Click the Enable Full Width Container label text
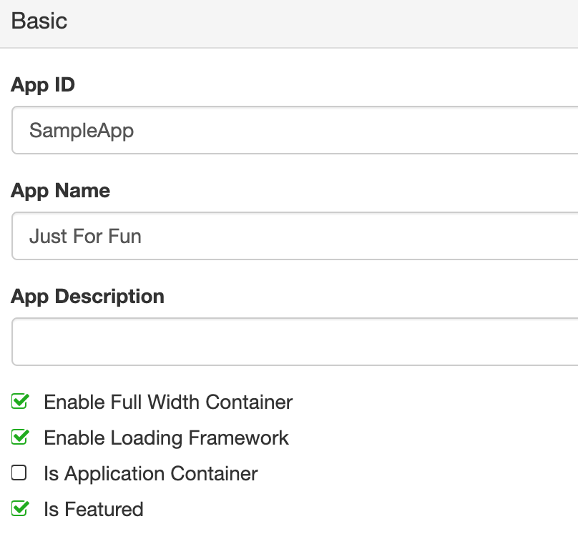Image resolution: width=578 pixels, height=538 pixels. pos(168,402)
